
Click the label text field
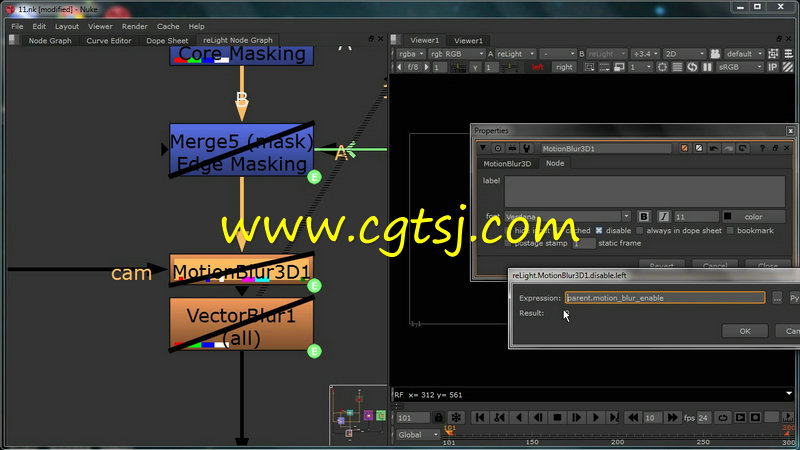(x=645, y=191)
